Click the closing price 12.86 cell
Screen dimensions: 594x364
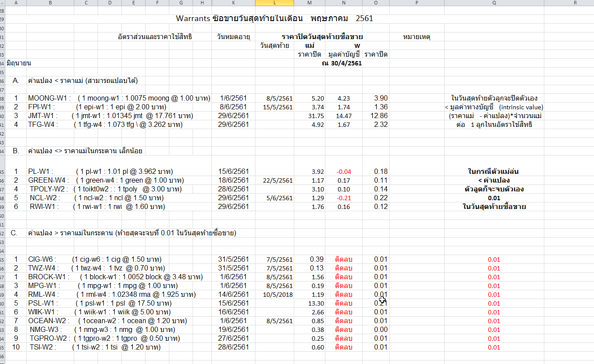379,116
